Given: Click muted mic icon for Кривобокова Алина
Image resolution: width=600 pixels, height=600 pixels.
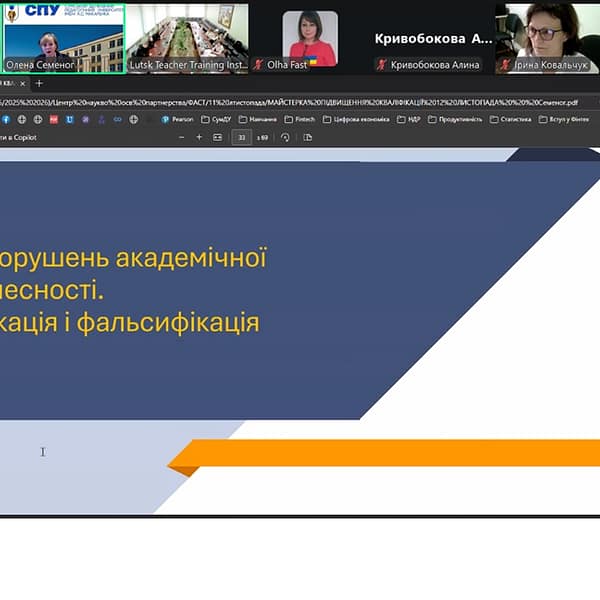Looking at the screenshot, I should 381,65.
